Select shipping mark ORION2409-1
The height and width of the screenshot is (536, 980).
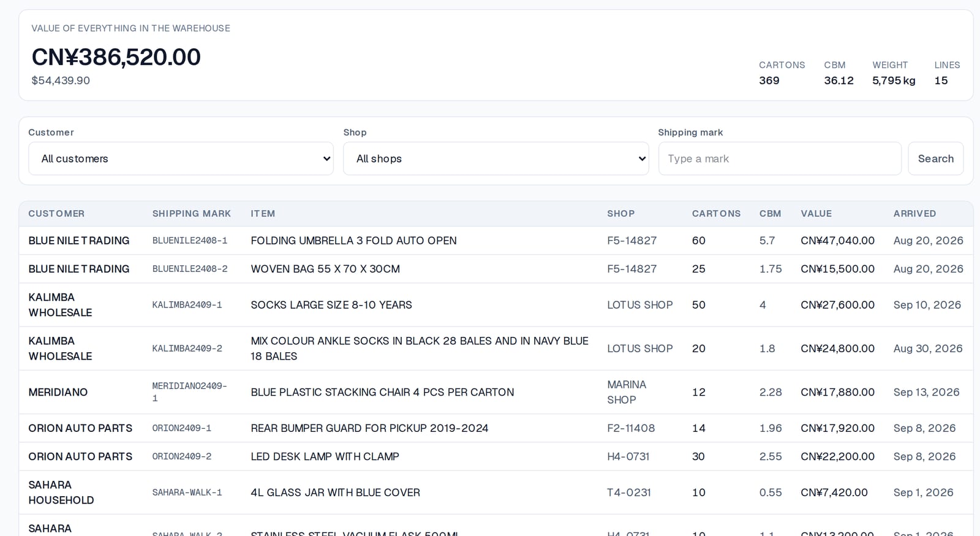(x=182, y=428)
